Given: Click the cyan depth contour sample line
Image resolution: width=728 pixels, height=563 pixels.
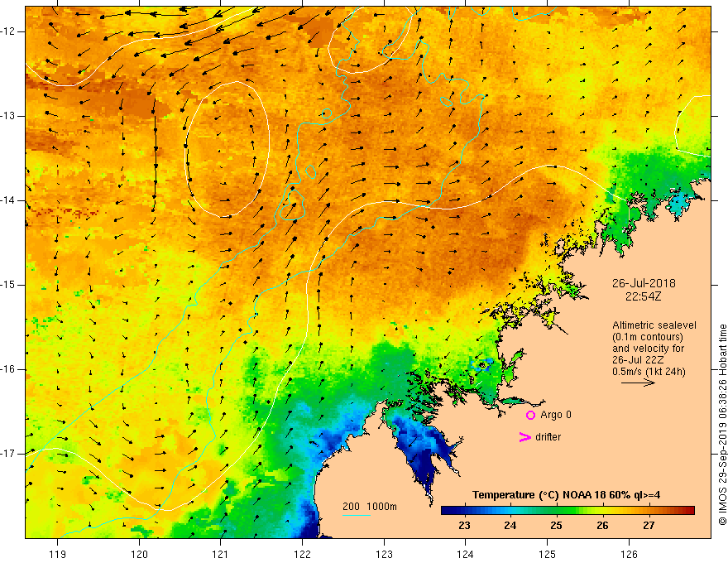Looking at the screenshot, I should [356, 515].
